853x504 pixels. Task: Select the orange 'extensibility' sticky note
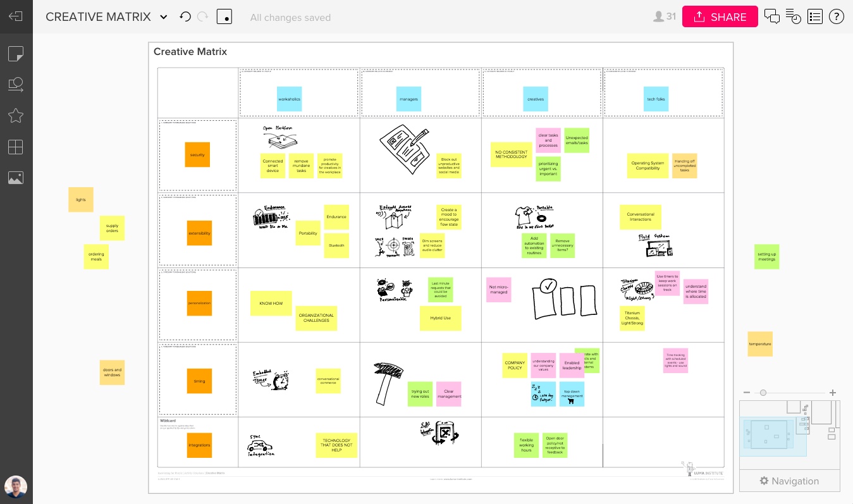(199, 233)
